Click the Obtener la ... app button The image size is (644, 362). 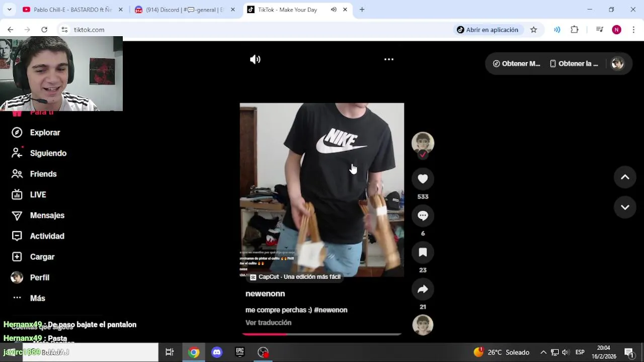574,63
